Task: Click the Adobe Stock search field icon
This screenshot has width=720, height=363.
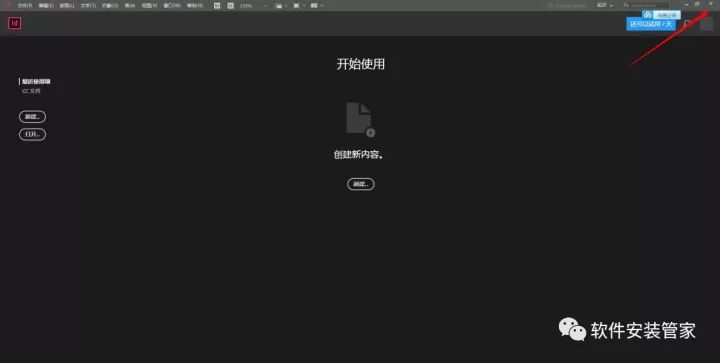Action: (625, 5)
